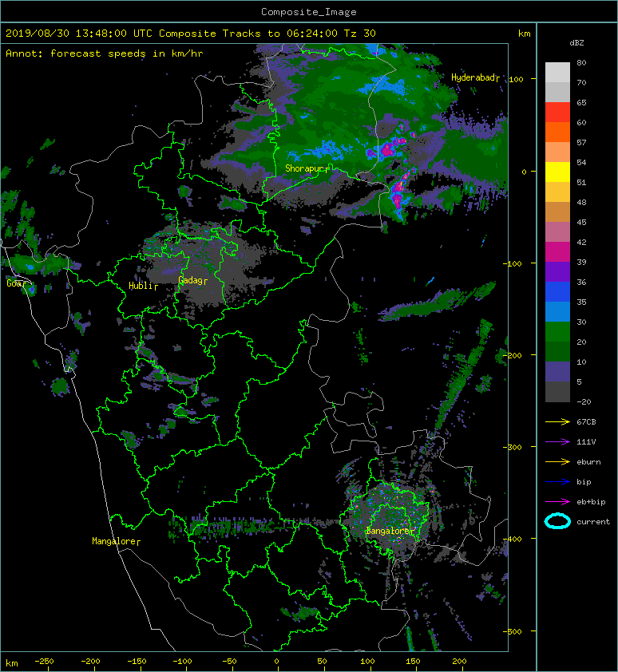This screenshot has width=618, height=672.
Task: Click the 'Annot: forecast speeds in km/hr' text
Action: tap(105, 53)
